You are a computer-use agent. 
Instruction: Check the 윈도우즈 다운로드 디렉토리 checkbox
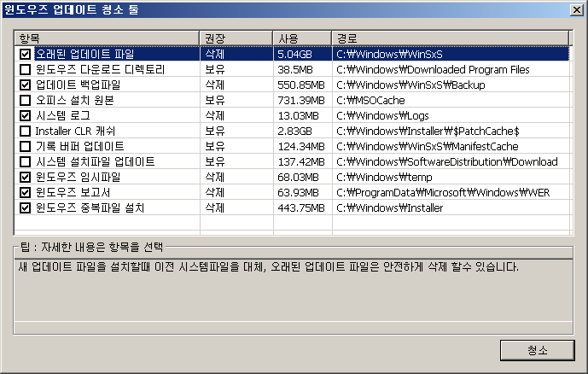point(25,69)
